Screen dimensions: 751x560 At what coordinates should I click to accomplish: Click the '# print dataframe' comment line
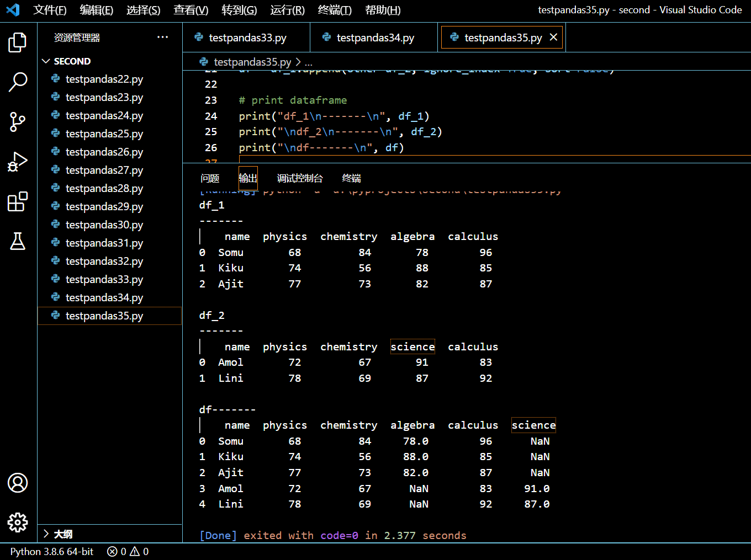point(293,100)
